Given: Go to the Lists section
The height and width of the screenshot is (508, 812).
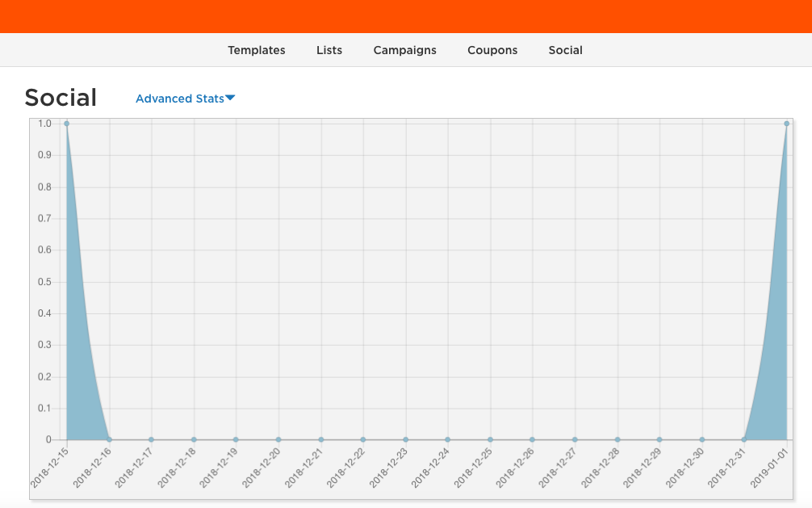Looking at the screenshot, I should (329, 50).
